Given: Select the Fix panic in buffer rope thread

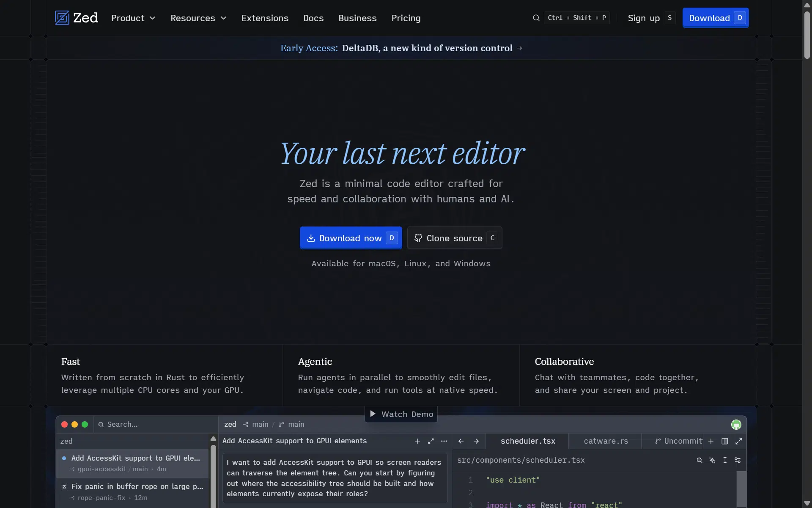Looking at the screenshot, I should pos(132,492).
